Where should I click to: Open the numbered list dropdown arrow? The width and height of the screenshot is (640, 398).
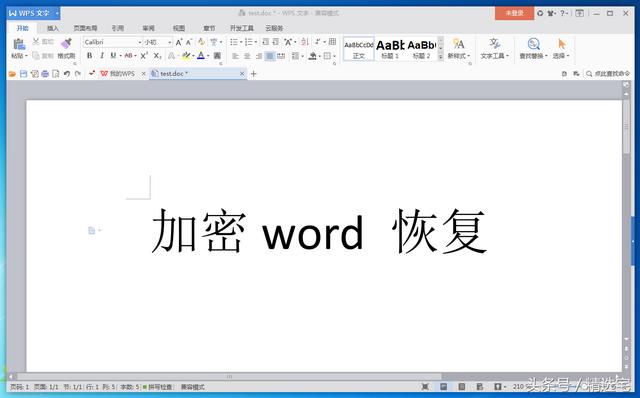click(x=256, y=42)
